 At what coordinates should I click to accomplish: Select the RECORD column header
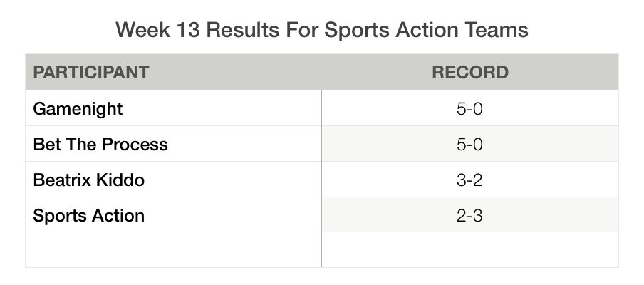click(469, 72)
